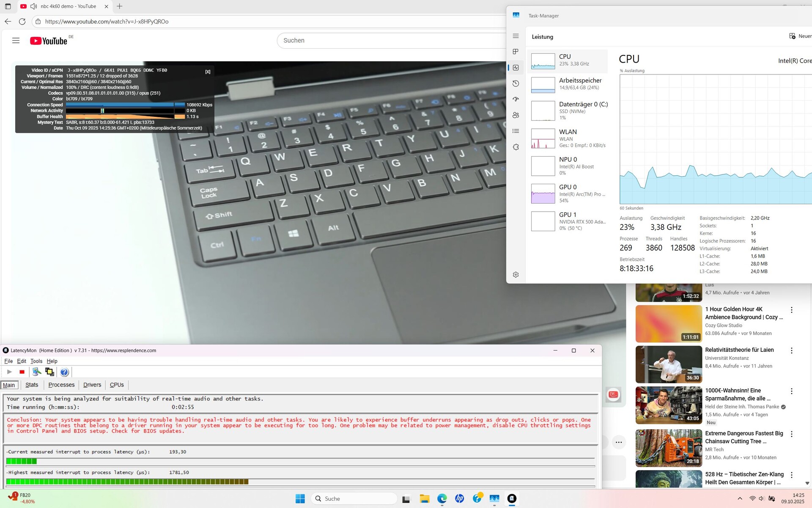Open the Tools menu in LatencyMon
This screenshot has width=812, height=508.
click(36, 361)
